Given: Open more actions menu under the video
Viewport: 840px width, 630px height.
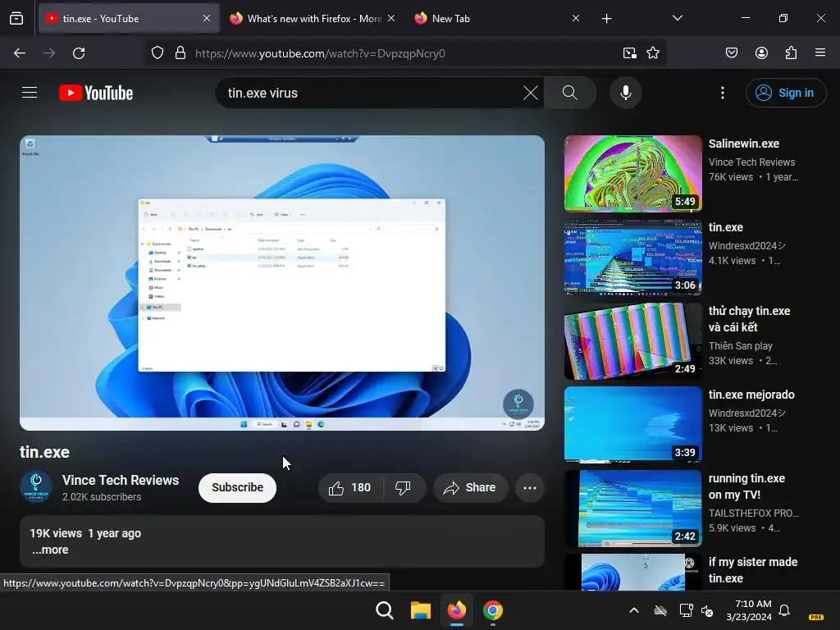Looking at the screenshot, I should point(529,487).
